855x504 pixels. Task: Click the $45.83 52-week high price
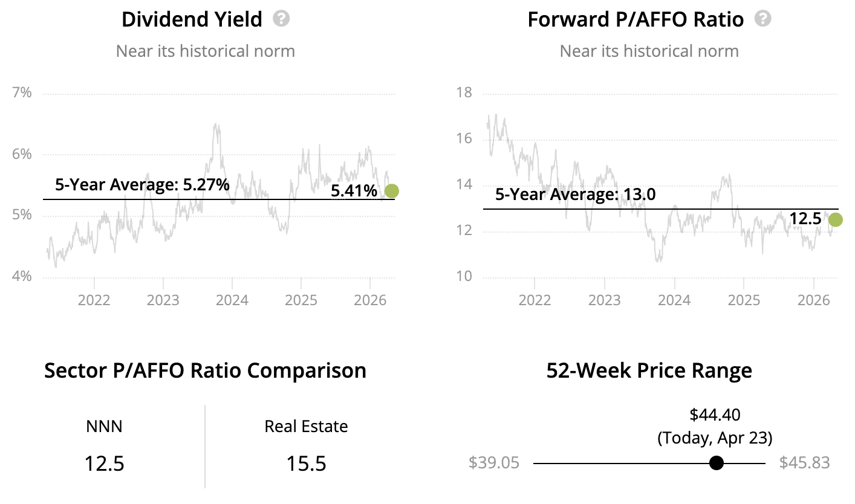click(x=804, y=463)
